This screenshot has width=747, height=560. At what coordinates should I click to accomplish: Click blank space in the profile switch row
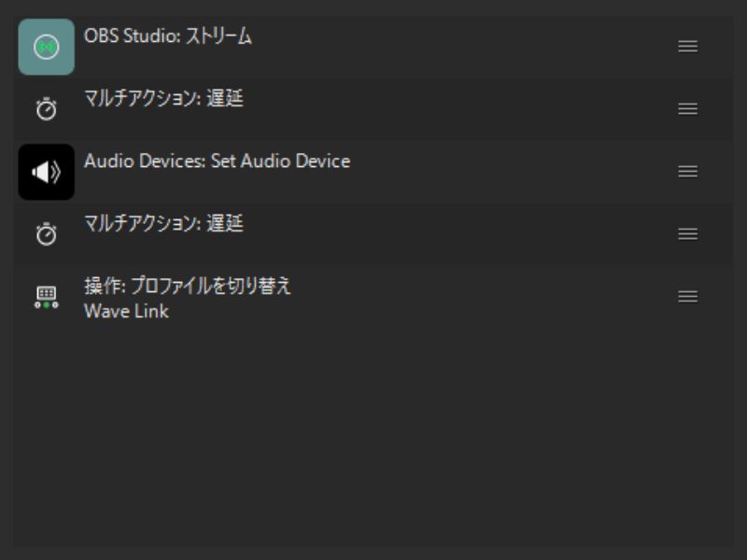486,297
